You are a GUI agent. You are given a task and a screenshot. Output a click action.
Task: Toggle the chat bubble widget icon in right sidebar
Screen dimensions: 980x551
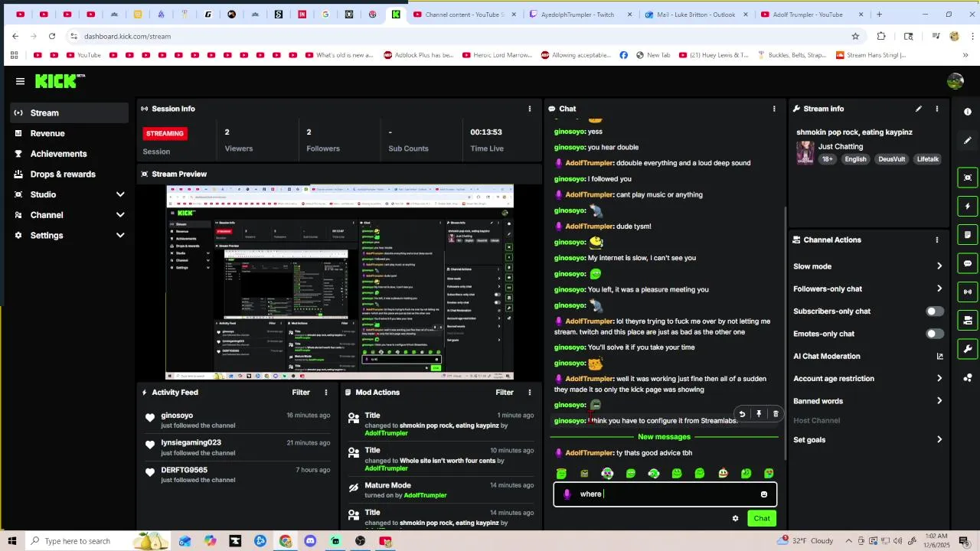968,263
